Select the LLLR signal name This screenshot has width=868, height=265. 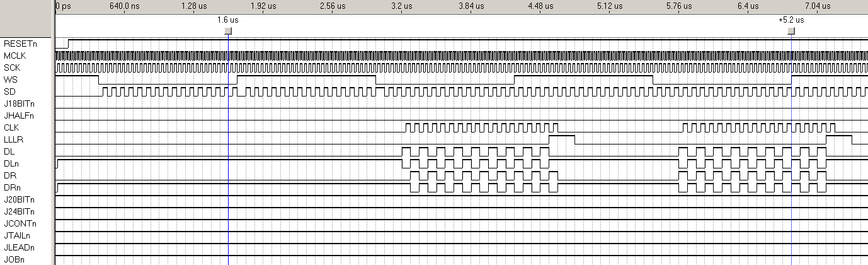coord(13,139)
